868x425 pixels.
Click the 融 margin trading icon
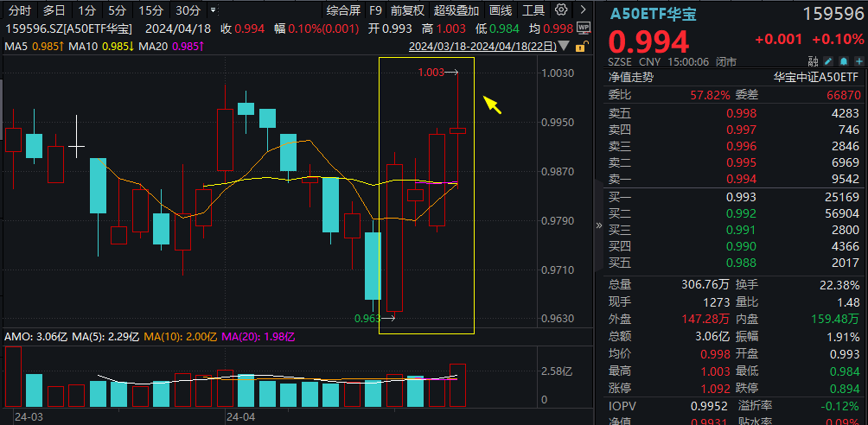(x=813, y=62)
